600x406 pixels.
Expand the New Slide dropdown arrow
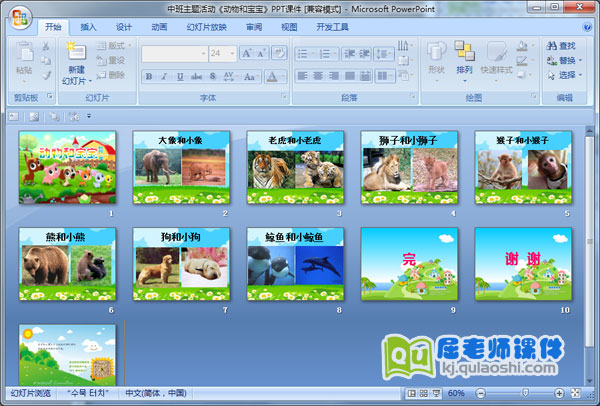[x=76, y=81]
